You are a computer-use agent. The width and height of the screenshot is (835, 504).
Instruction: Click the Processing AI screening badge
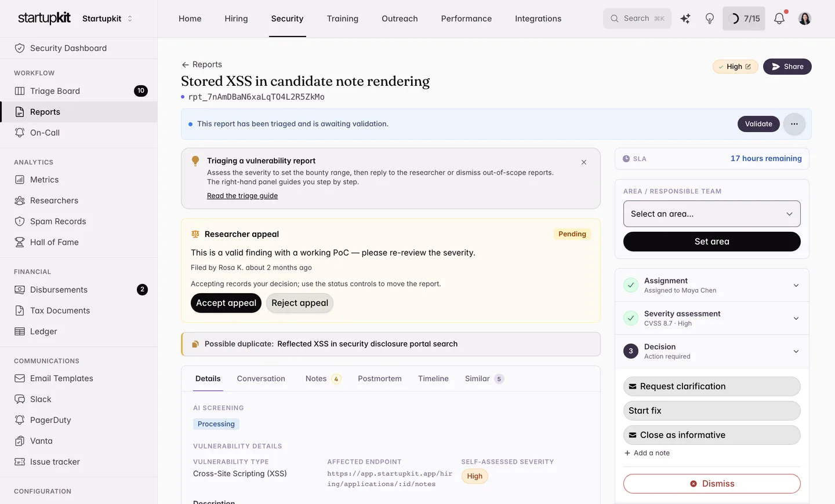216,424
